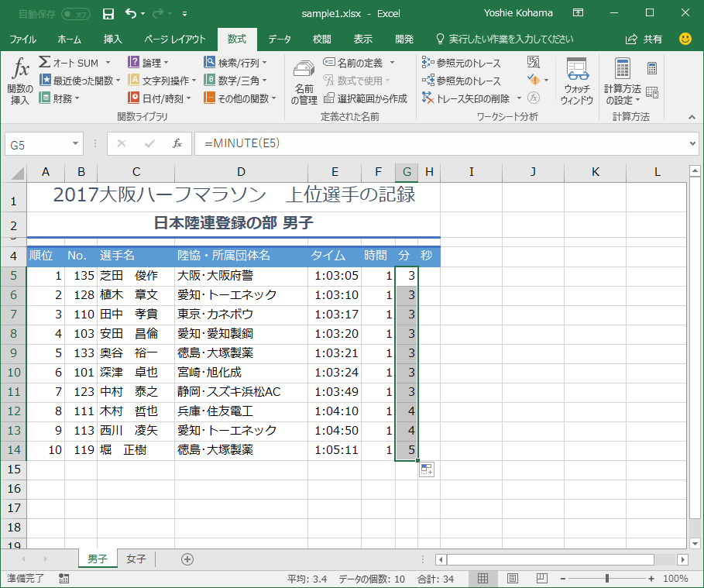Image resolution: width=704 pixels, height=588 pixels.
Task: Add a new sheet with plus icon
Action: [x=187, y=559]
